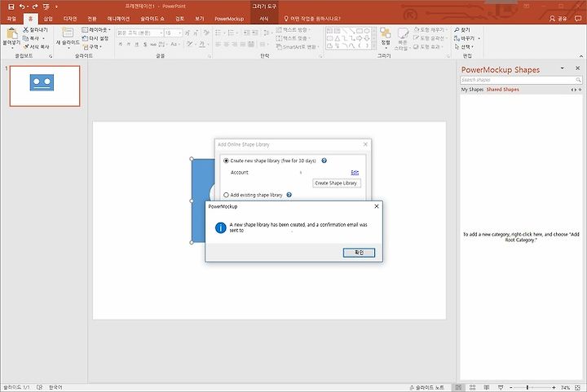Open PowerMockup Shapes pane options arrow
Image resolution: width=587 pixels, height=392 pixels.
pyautogui.click(x=563, y=68)
